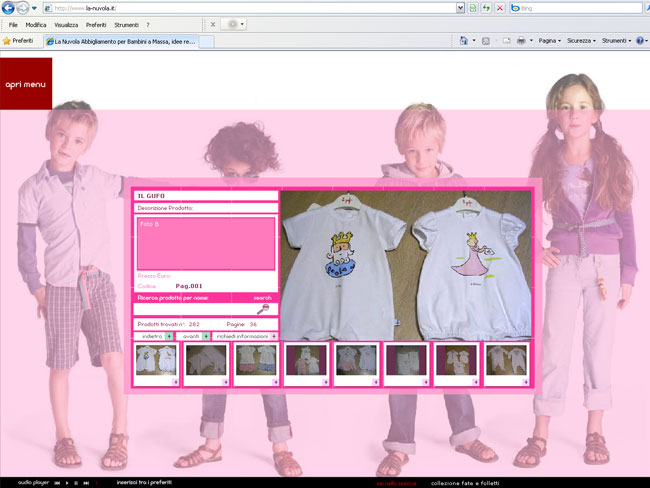Click the plus icon under the fourth thumbnail
This screenshot has height=488, width=650.
pyautogui.click(x=325, y=382)
